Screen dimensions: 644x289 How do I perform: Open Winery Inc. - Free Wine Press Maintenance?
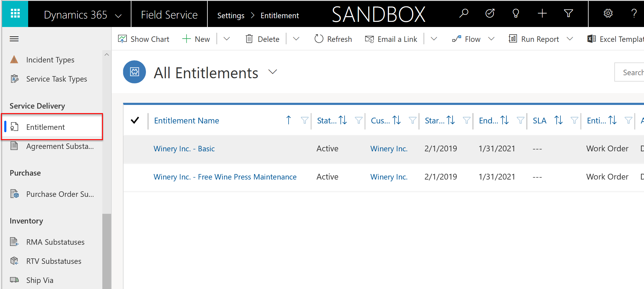(x=225, y=177)
